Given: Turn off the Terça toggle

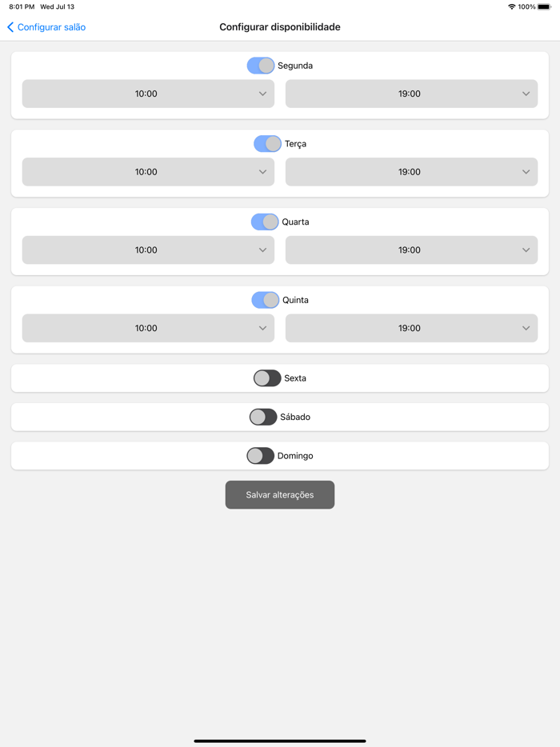Looking at the screenshot, I should click(267, 144).
